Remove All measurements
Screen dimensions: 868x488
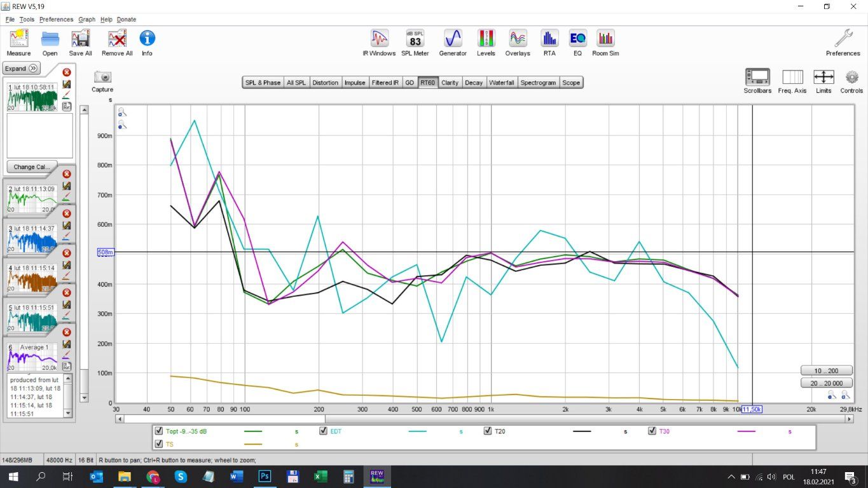point(117,43)
